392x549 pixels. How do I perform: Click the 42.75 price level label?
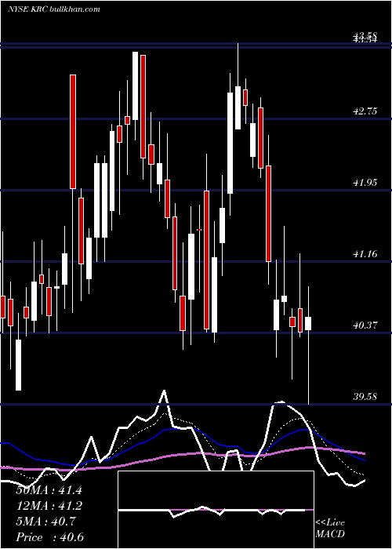(x=366, y=111)
